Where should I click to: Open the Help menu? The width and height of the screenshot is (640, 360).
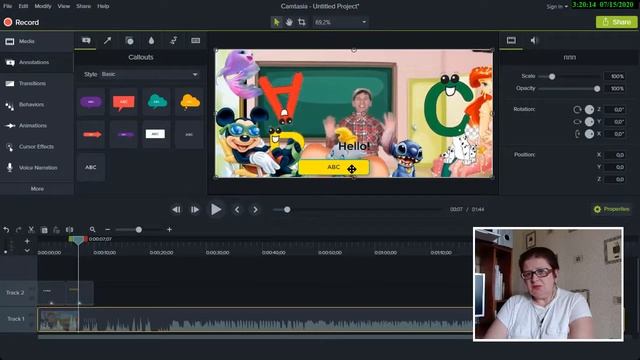[103, 6]
